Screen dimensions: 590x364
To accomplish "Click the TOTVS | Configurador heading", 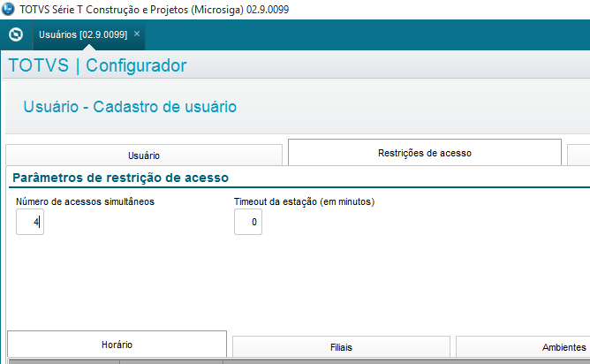I will pos(97,65).
